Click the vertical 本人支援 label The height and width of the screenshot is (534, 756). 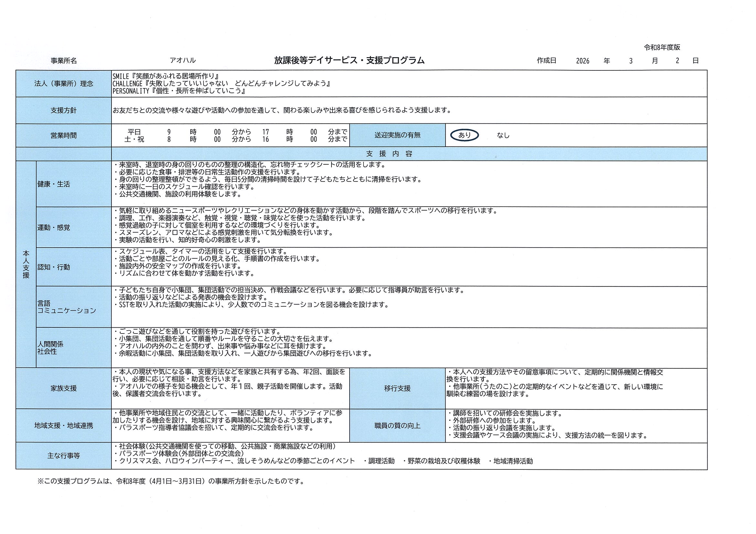(x=26, y=264)
